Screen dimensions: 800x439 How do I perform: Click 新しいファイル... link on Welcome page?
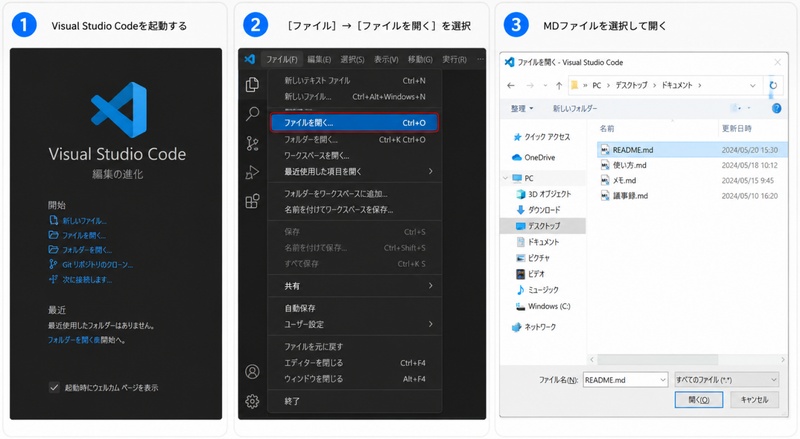pyautogui.click(x=84, y=221)
